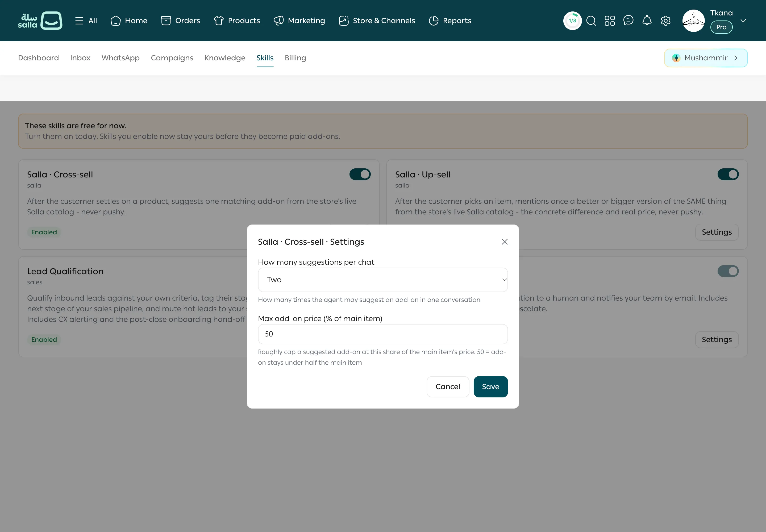The height and width of the screenshot is (532, 766).
Task: Switch to the WhatsApp tab
Action: (120, 58)
